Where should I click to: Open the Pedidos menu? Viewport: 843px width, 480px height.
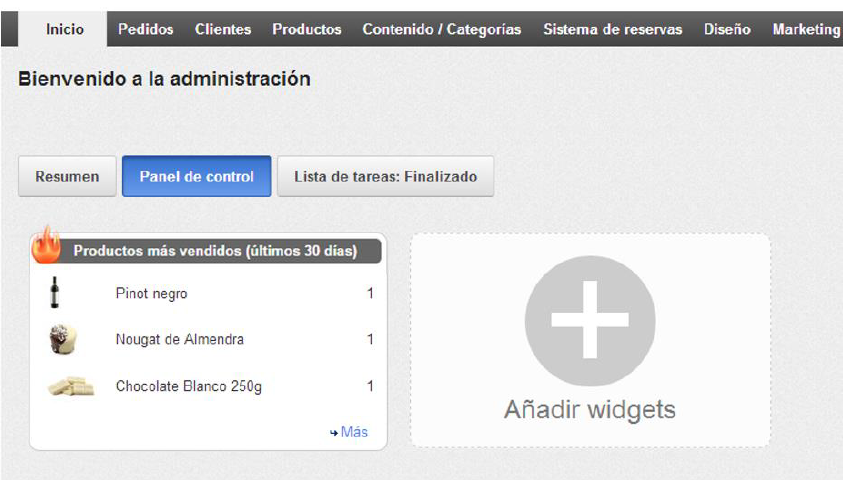[x=145, y=30]
